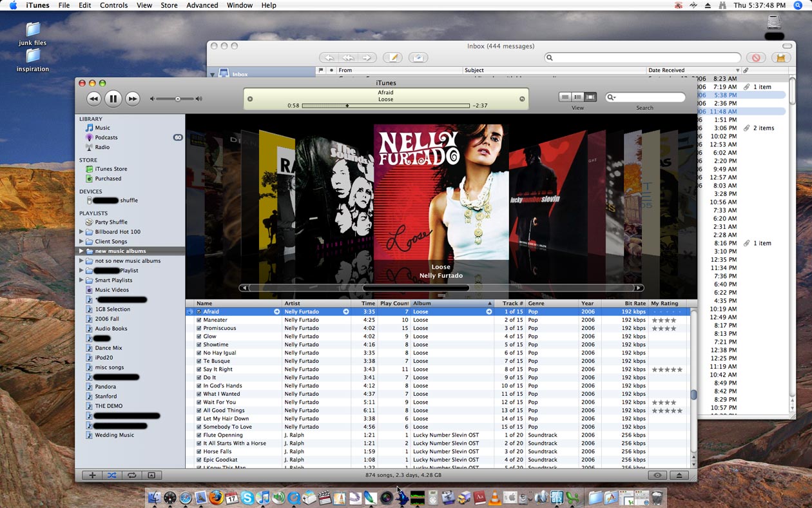
Task: Open the Help menu
Action: 269,5
